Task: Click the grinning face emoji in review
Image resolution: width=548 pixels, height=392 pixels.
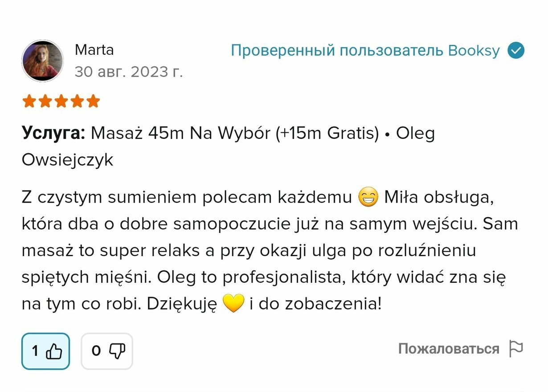Action: 368,197
